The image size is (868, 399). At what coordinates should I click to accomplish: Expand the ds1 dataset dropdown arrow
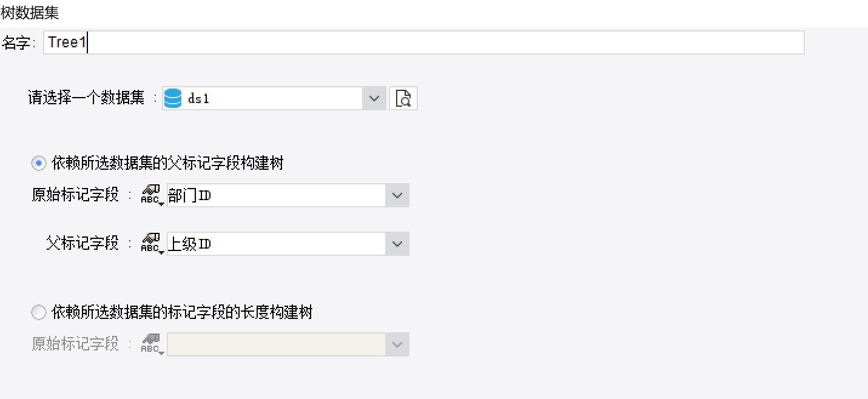[374, 98]
